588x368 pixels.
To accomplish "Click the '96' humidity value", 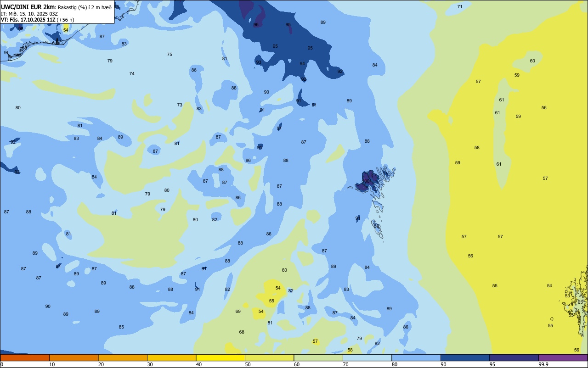I will (x=256, y=25).
